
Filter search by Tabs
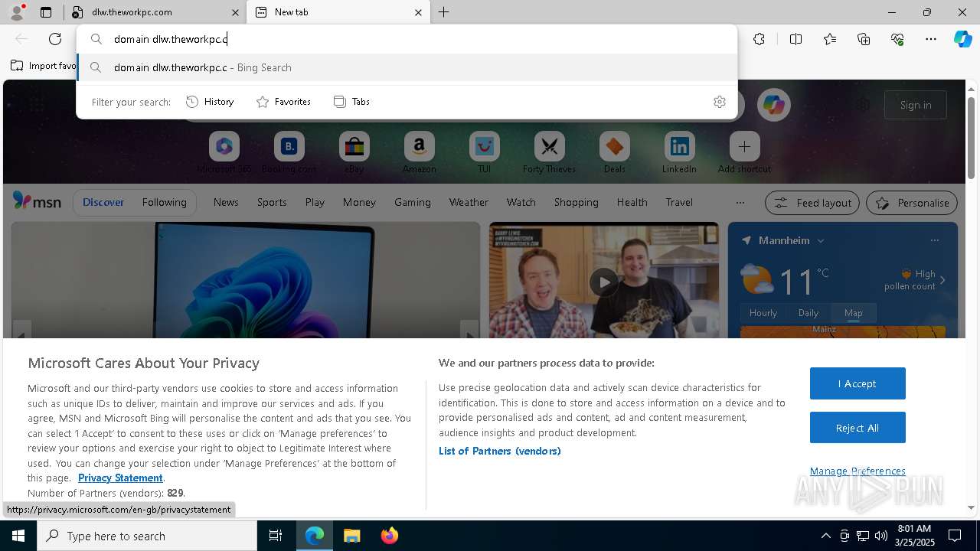(351, 102)
